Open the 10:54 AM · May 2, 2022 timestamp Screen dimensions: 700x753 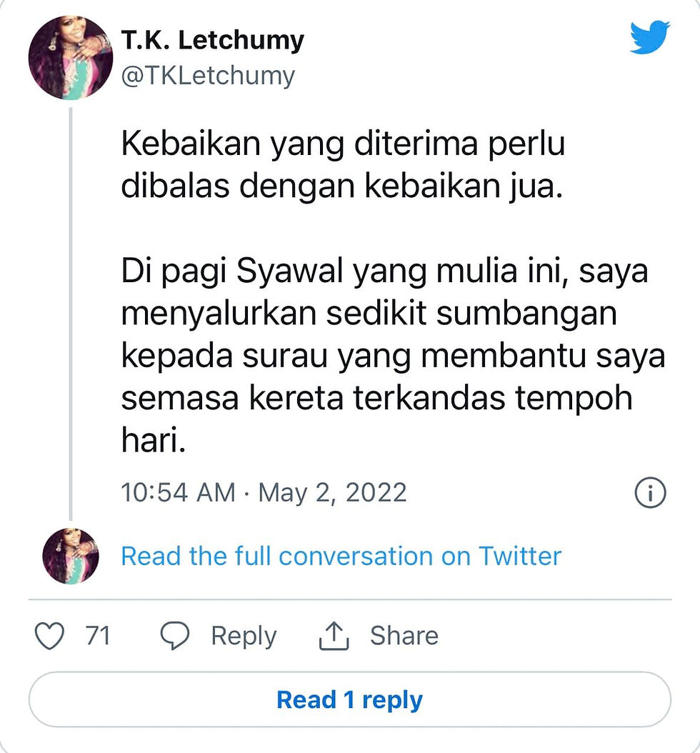(x=264, y=493)
